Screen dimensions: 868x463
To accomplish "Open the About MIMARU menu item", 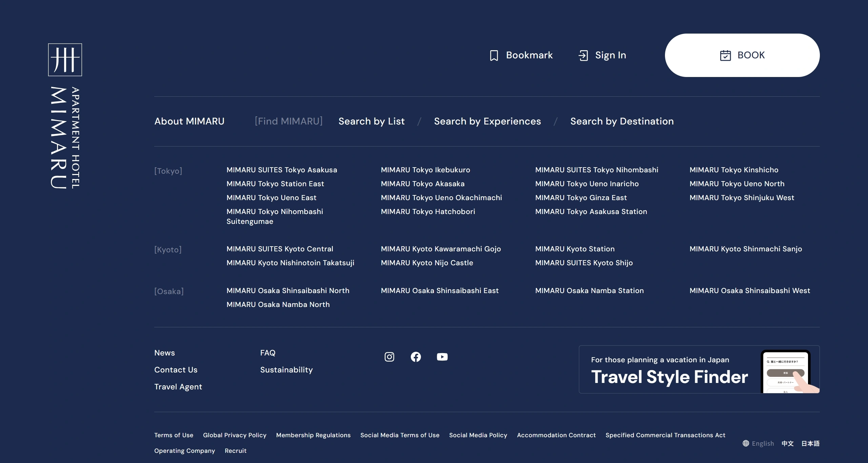I will 189,121.
